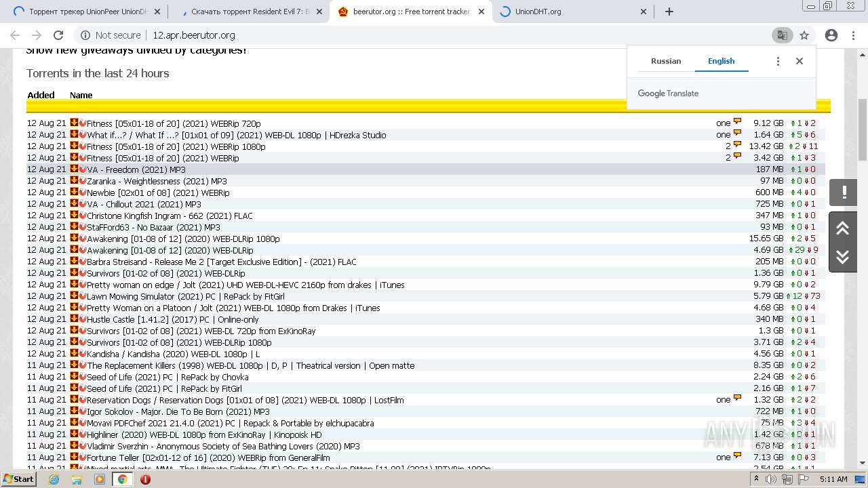Jump to page top with double-up arrow
The image size is (868, 488).
coord(843,228)
